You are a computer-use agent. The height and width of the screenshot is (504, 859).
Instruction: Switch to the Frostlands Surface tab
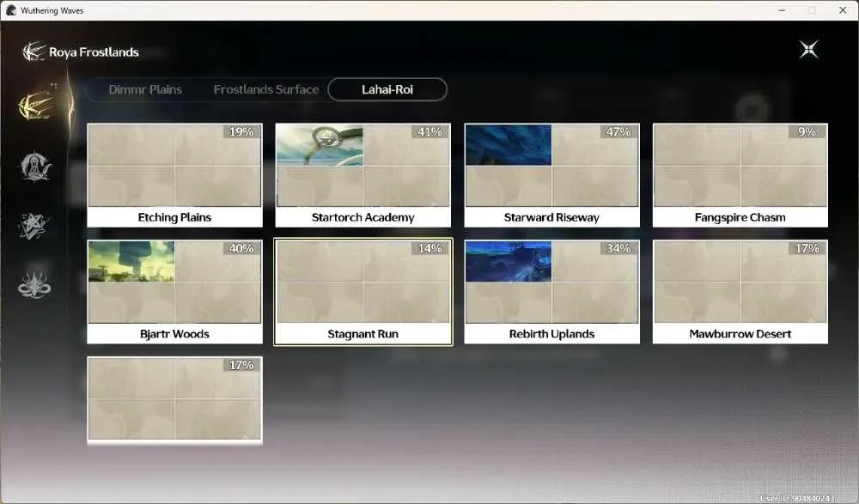click(266, 90)
